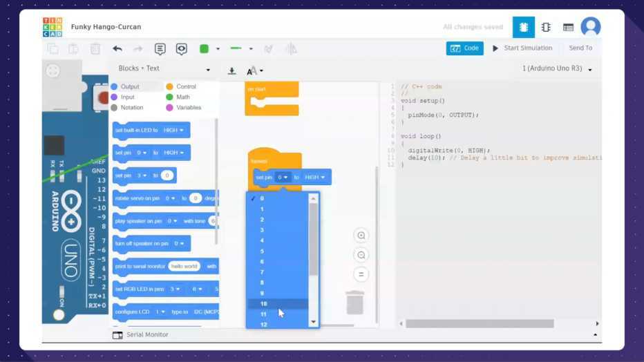The image size is (644, 362).
Task: Start Simulation button
Action: tap(522, 48)
